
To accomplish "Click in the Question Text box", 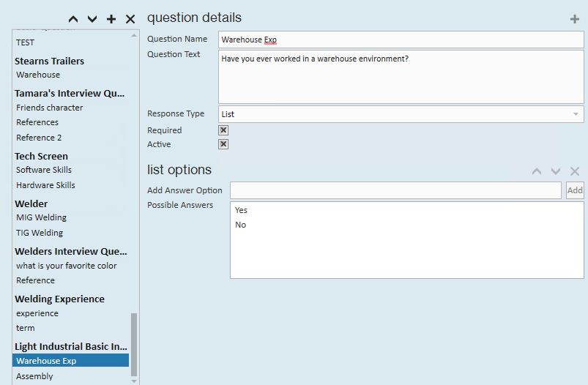I will click(401, 77).
